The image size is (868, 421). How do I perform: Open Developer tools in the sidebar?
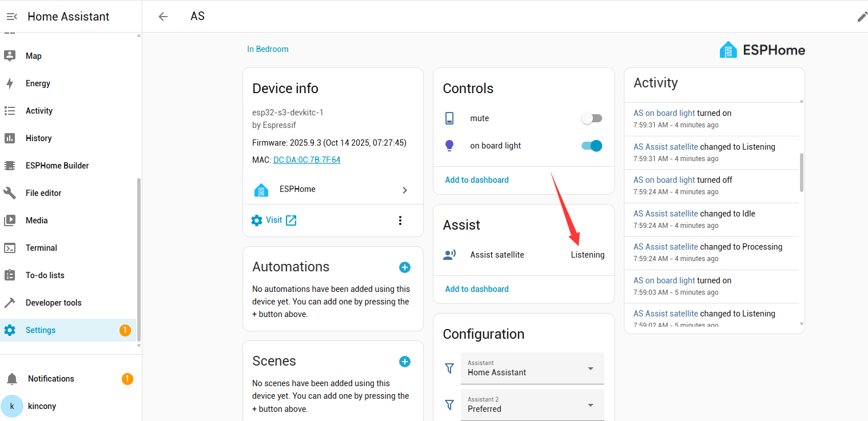(x=53, y=303)
